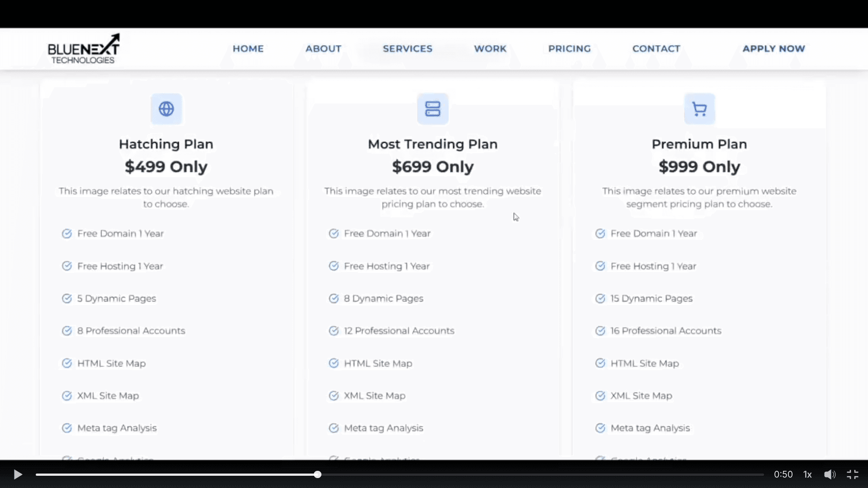Click Most Trending Plan HTML Site Map check icon
Screen dimensions: 868x488
(334, 363)
